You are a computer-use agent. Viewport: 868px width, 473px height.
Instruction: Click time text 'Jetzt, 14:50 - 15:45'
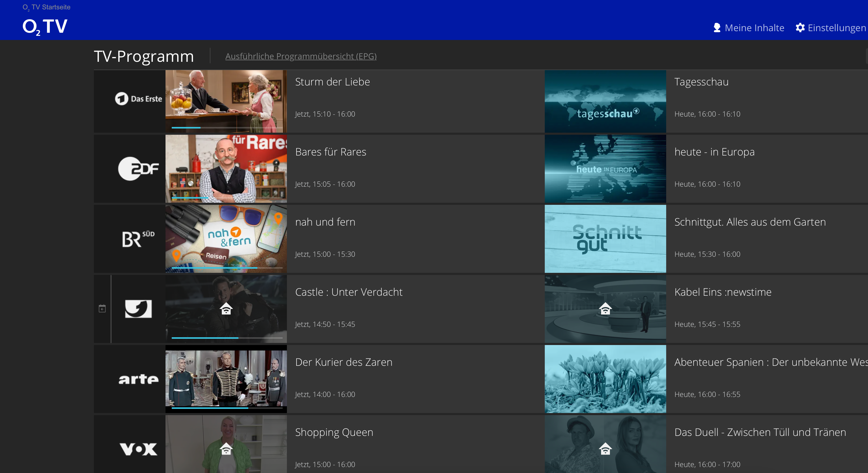[x=325, y=325]
